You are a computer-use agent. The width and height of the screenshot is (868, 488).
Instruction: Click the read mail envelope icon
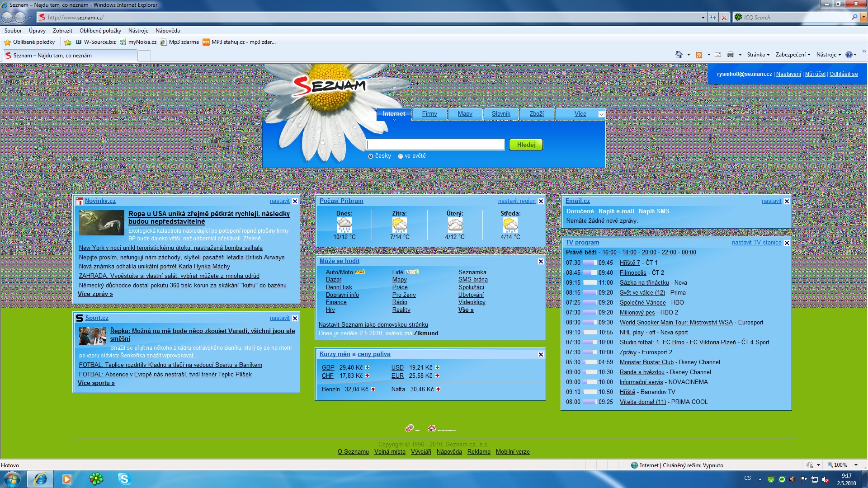(x=717, y=55)
